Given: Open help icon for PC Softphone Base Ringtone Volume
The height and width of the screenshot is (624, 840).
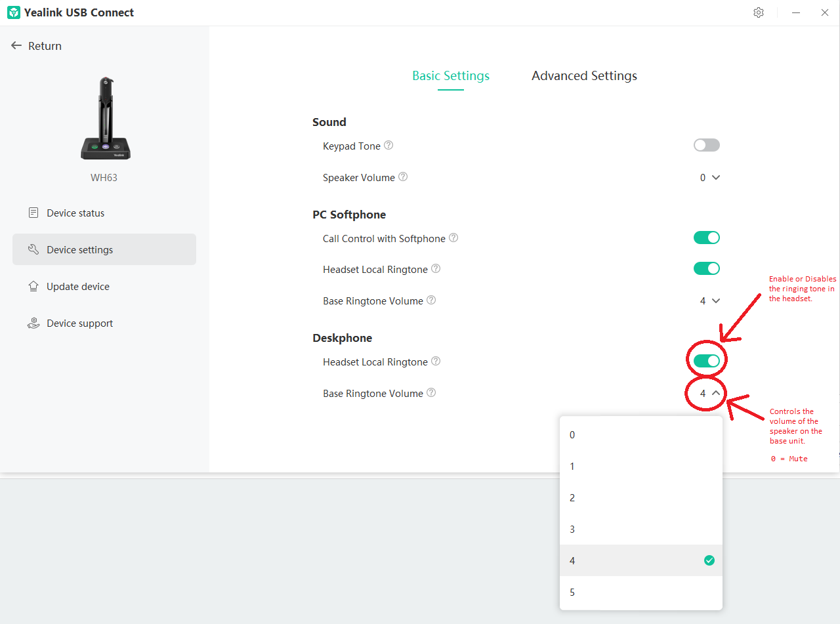Looking at the screenshot, I should 431,301.
